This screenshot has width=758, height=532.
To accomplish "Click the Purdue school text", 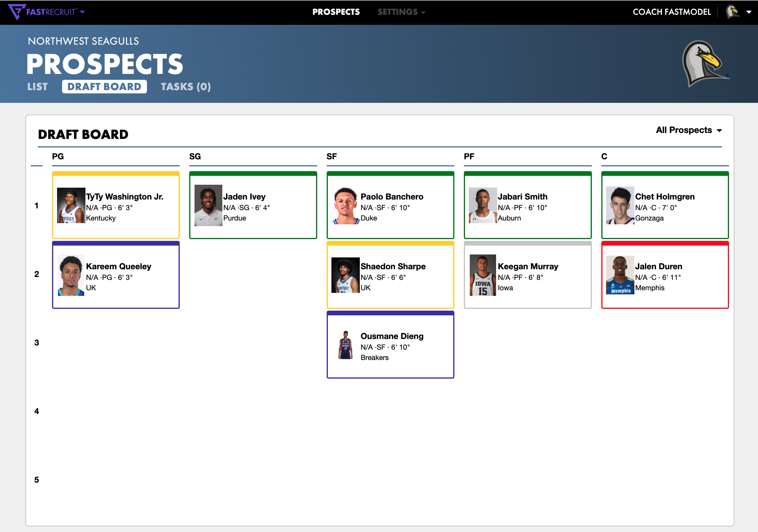I will pos(234,218).
